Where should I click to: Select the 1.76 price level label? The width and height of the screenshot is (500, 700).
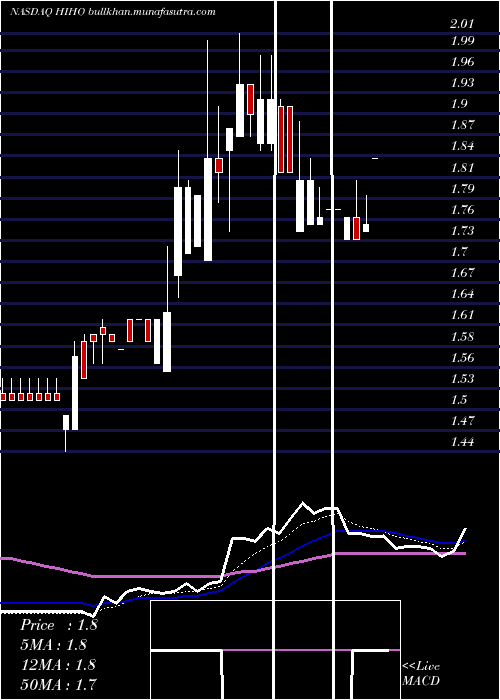point(462,209)
